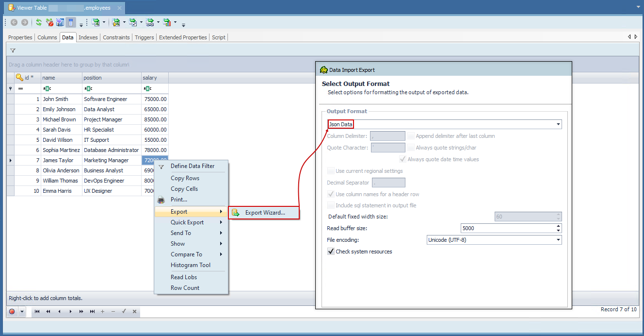
Task: Click the clear filter icon with red stop sign
Action: pos(49,22)
